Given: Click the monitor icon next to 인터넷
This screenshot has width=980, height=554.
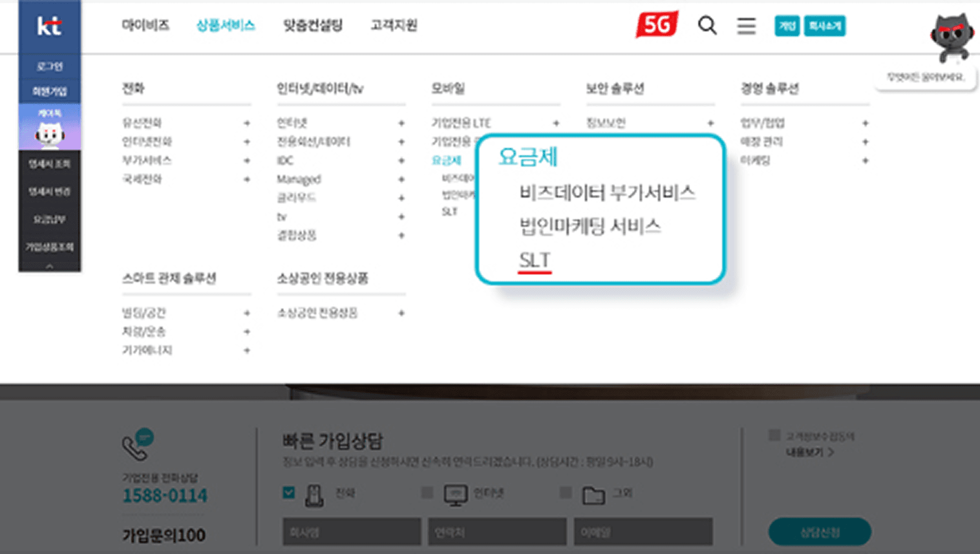Looking at the screenshot, I should pyautogui.click(x=455, y=495).
